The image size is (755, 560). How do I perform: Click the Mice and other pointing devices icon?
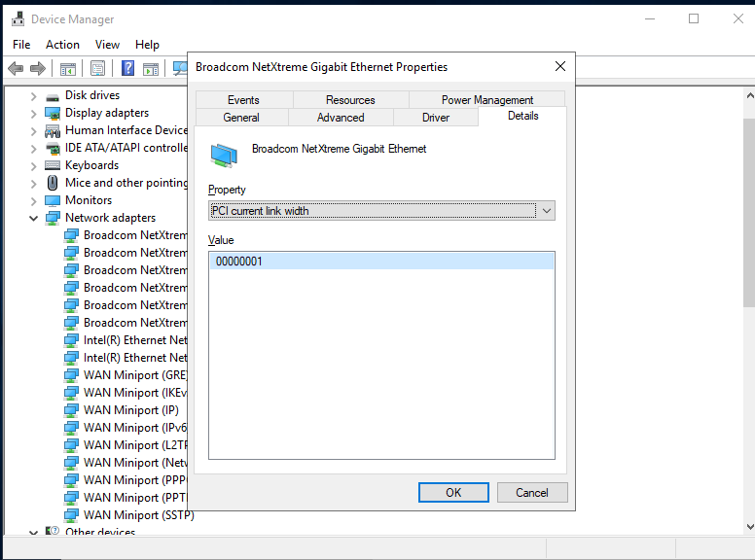[53, 183]
